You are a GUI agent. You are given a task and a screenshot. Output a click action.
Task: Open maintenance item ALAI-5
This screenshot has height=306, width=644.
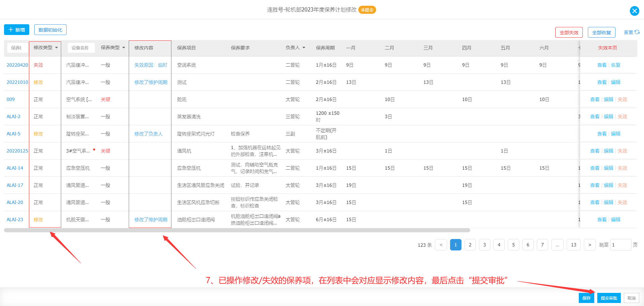[13, 134]
